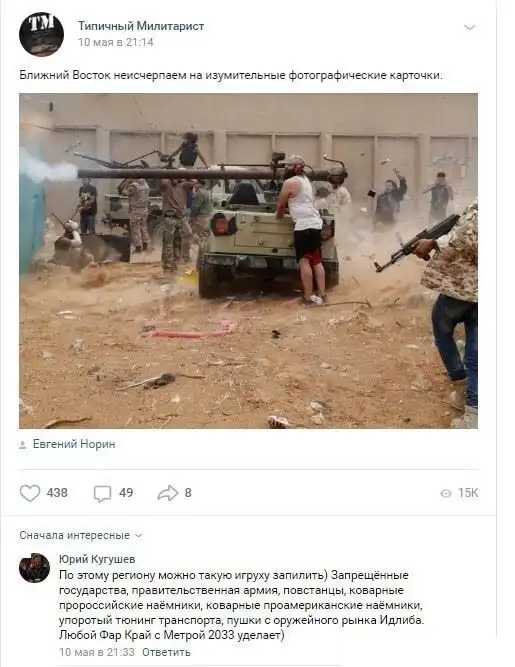The width and height of the screenshot is (515, 667).
Task: Like the post with the heart icon
Action: [x=30, y=493]
